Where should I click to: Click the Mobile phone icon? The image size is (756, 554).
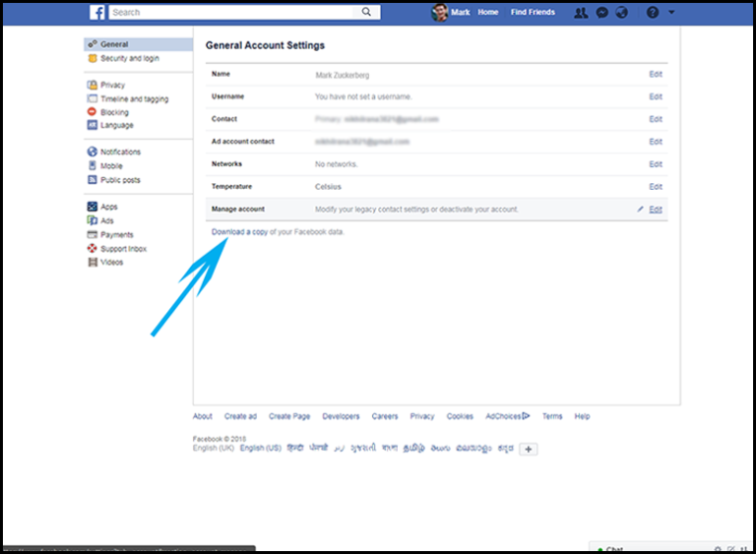point(93,165)
